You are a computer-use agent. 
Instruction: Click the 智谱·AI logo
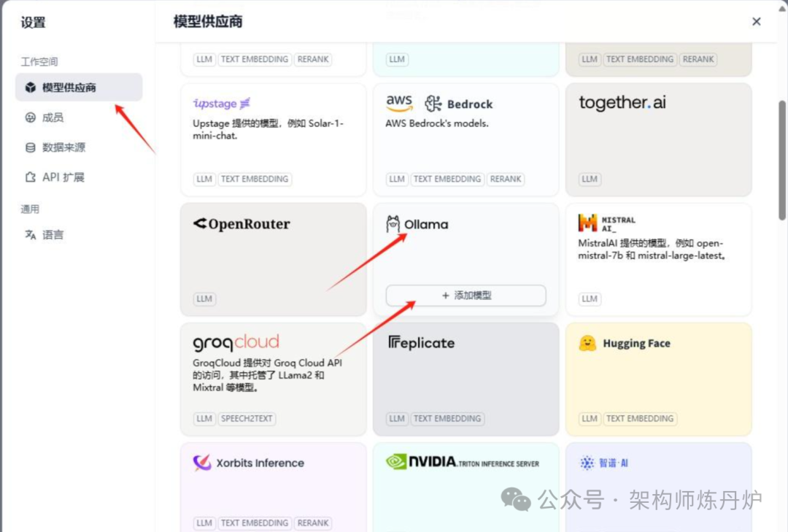coord(603,463)
